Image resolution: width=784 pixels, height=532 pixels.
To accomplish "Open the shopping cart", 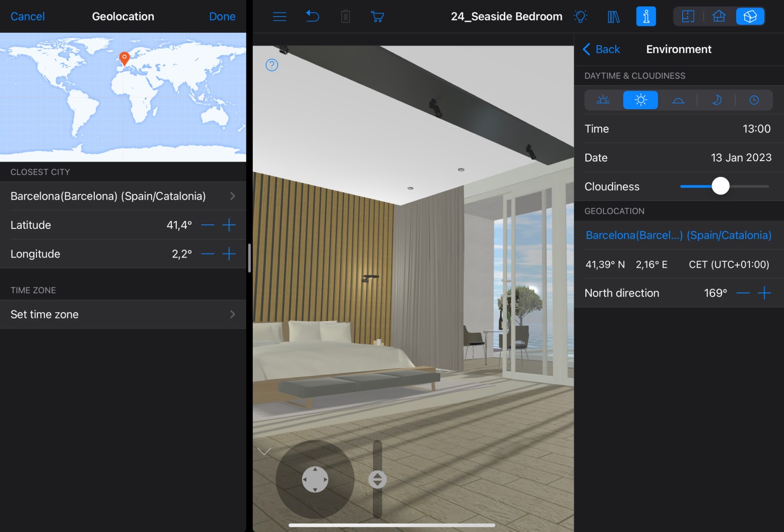I will (377, 16).
